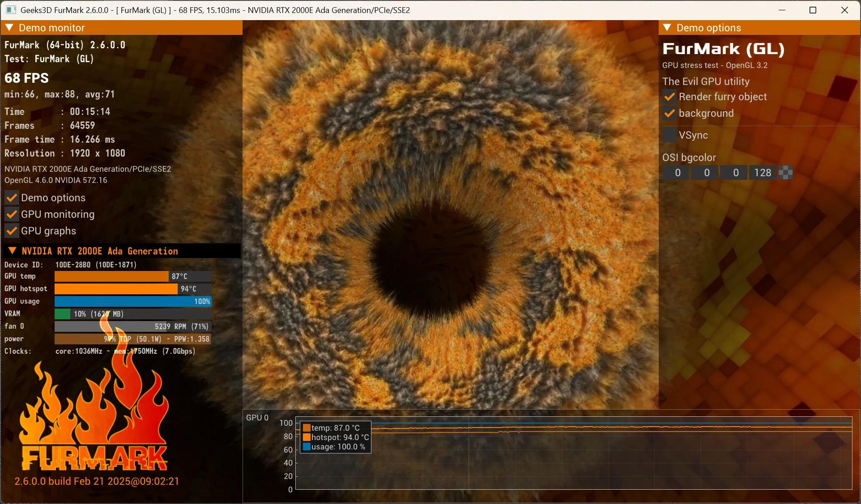
Task: Click the GPU hotspot bar showing 94°C
Action: click(133, 289)
